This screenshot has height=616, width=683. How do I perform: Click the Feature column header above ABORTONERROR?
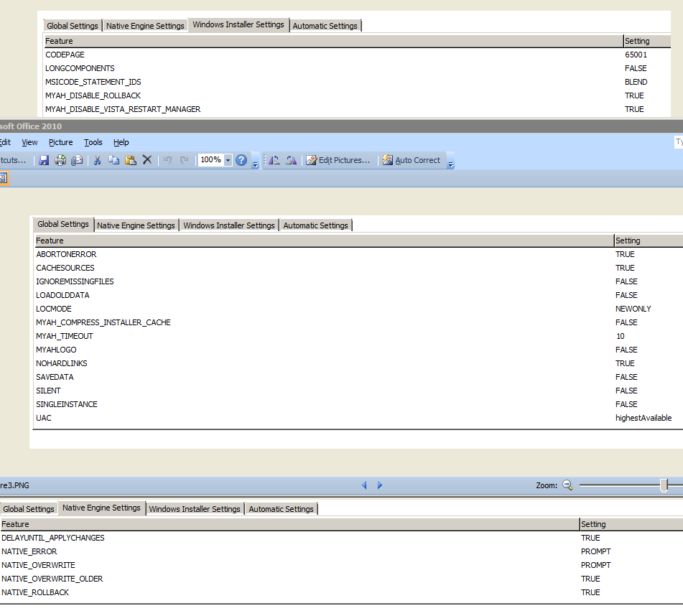pos(324,241)
